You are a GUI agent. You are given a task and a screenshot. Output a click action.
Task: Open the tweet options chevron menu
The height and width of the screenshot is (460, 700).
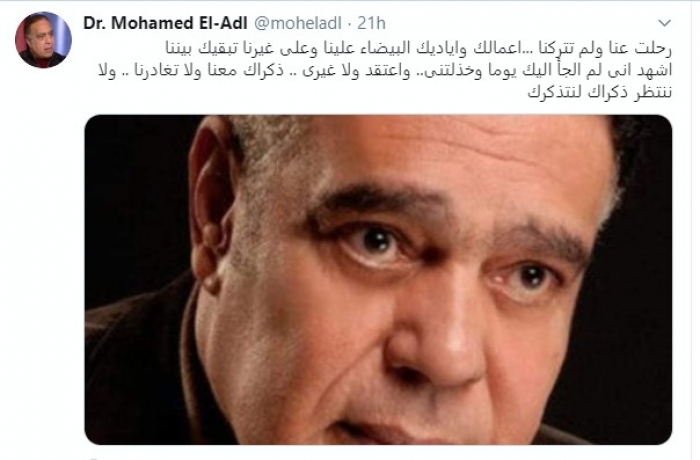[x=664, y=23]
